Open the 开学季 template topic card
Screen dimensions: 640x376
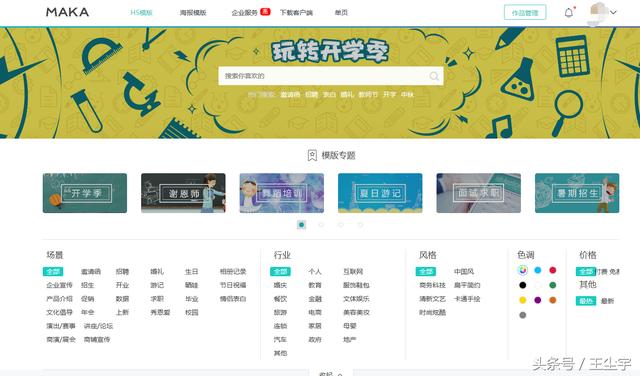tap(85, 193)
